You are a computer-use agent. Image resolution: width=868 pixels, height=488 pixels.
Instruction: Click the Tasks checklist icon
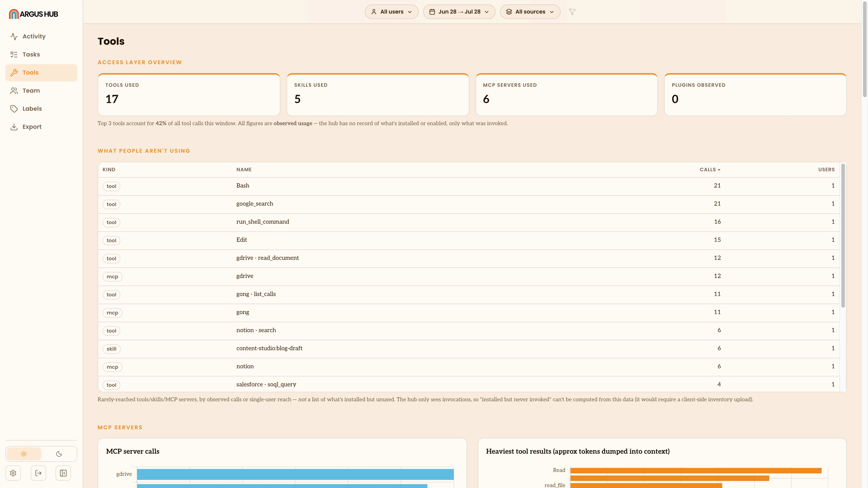(14, 54)
